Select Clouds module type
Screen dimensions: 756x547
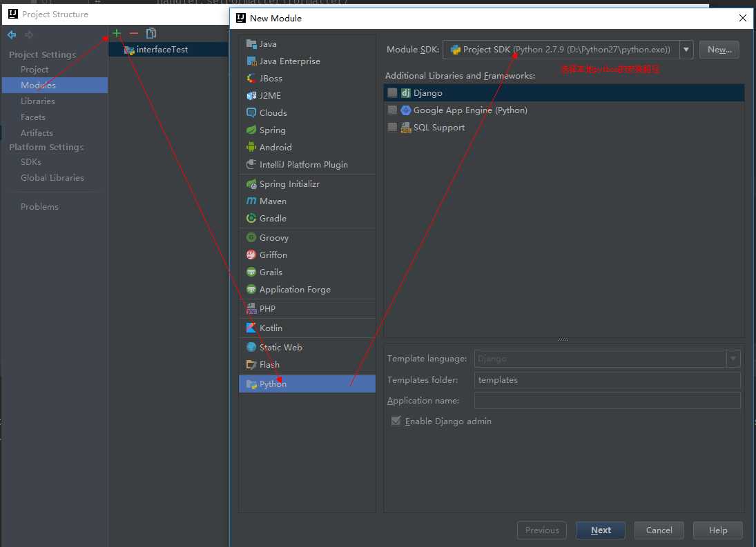(x=307, y=112)
